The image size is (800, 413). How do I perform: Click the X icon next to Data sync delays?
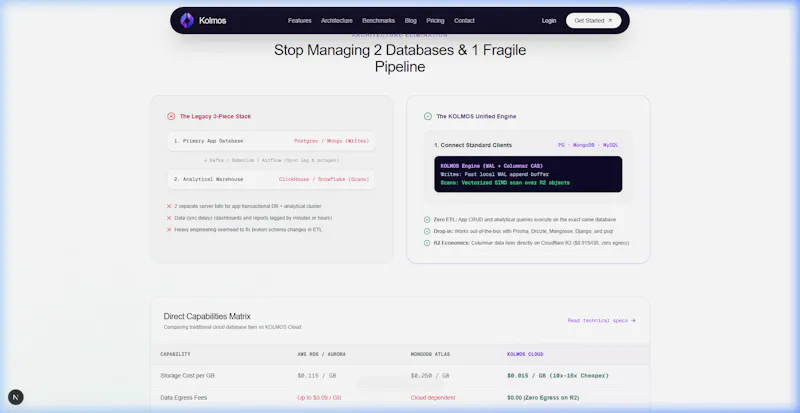pyautogui.click(x=169, y=218)
